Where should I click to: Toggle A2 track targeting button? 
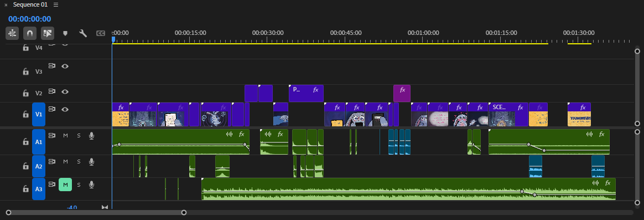39,166
